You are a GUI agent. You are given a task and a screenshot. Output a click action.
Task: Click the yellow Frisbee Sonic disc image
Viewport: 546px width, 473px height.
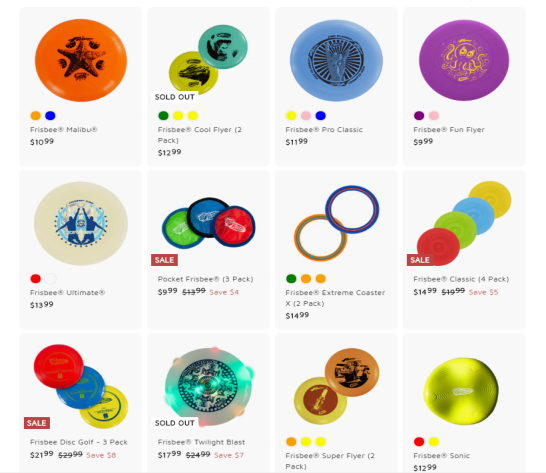coord(461,390)
